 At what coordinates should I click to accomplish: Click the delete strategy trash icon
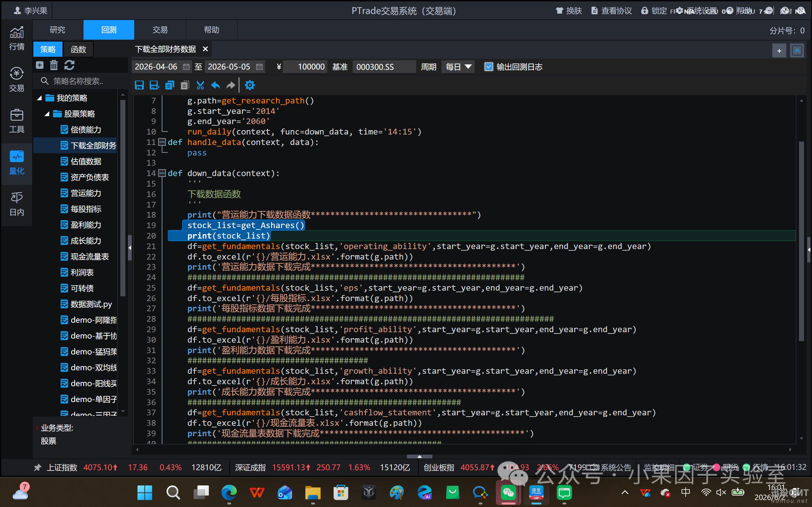click(54, 65)
